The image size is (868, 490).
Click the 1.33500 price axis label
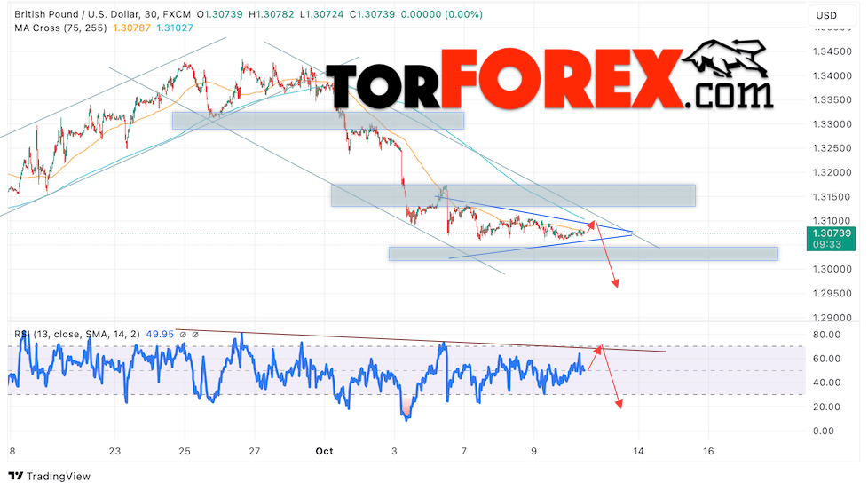point(832,100)
